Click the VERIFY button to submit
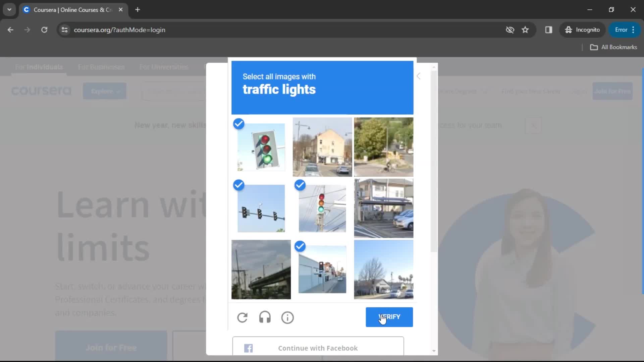The width and height of the screenshot is (644, 362). tap(389, 317)
